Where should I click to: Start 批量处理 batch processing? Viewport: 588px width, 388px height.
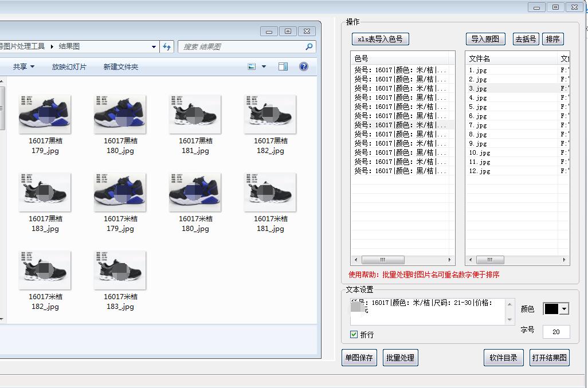400,358
